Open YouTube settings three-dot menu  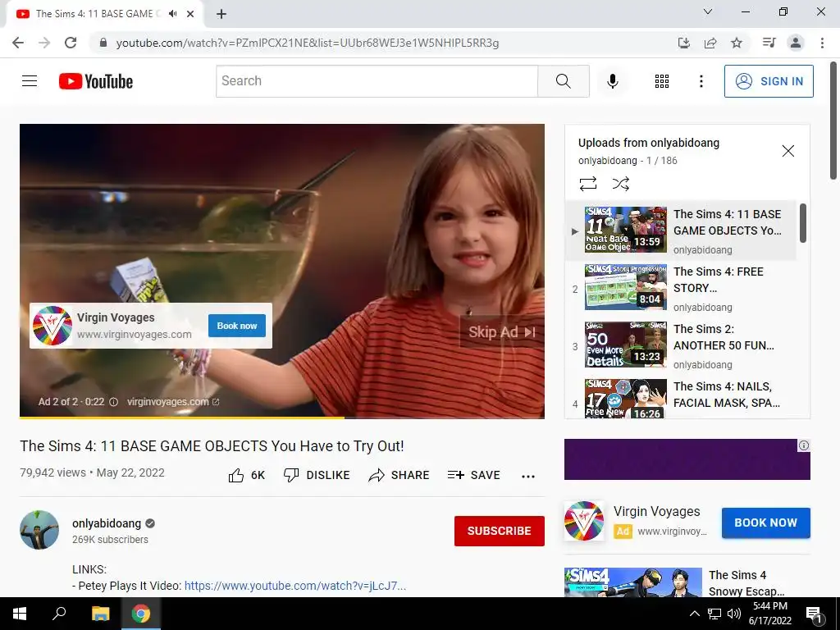coord(701,81)
